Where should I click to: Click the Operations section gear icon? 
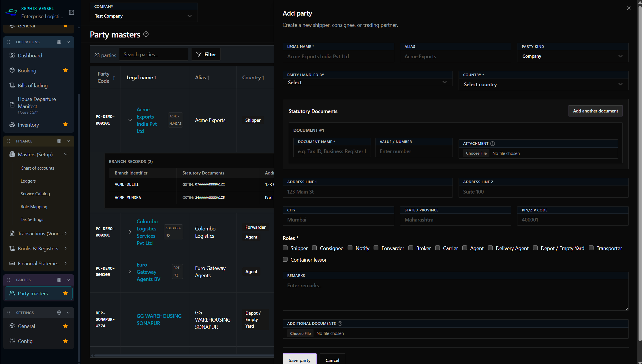(x=59, y=42)
